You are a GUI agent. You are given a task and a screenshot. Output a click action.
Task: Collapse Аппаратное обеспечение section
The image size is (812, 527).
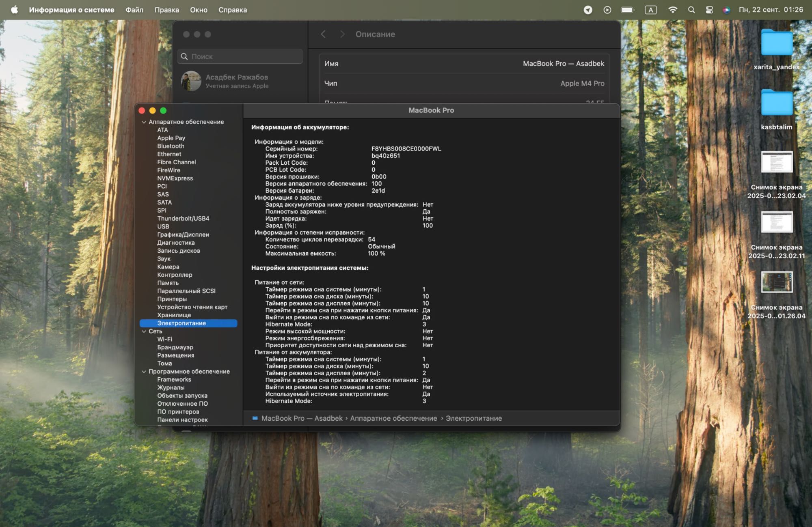click(144, 122)
